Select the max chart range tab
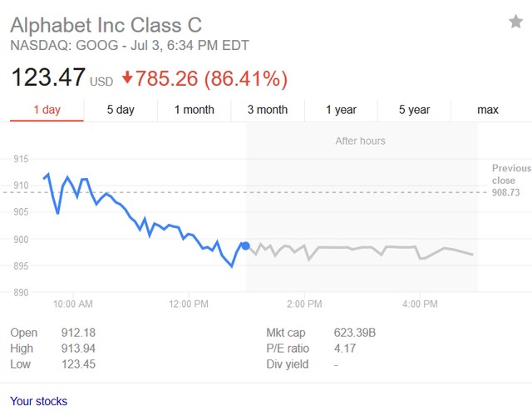 pos(488,110)
